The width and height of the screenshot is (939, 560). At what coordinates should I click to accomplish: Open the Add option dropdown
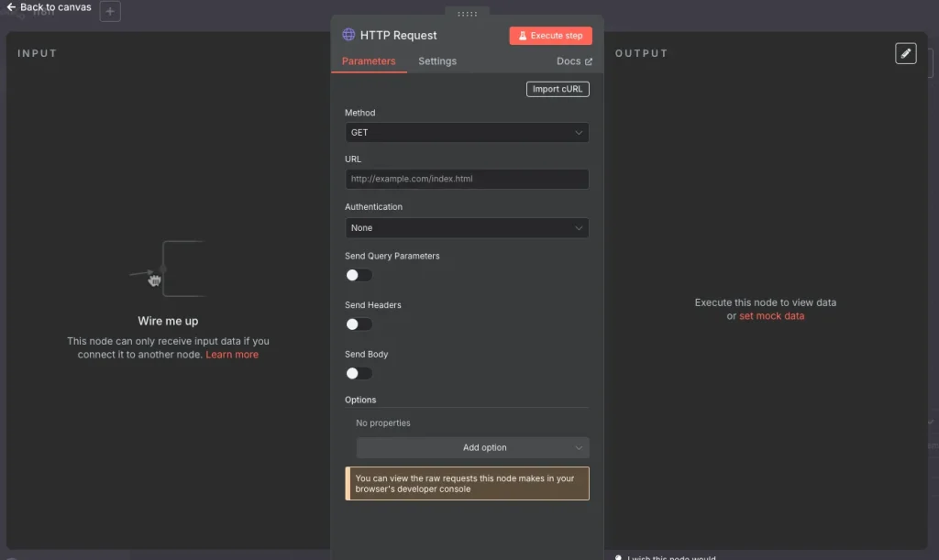[x=472, y=447]
